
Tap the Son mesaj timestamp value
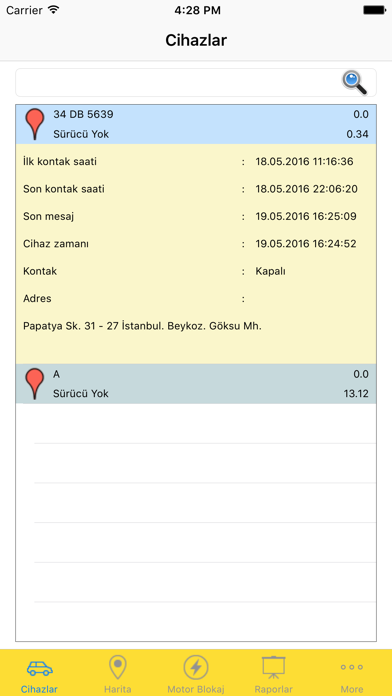[306, 217]
